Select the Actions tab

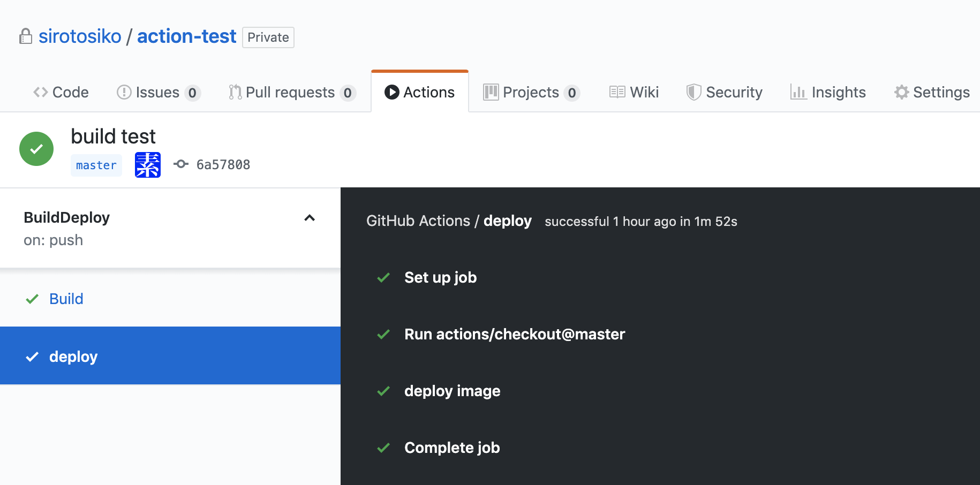[x=420, y=92]
